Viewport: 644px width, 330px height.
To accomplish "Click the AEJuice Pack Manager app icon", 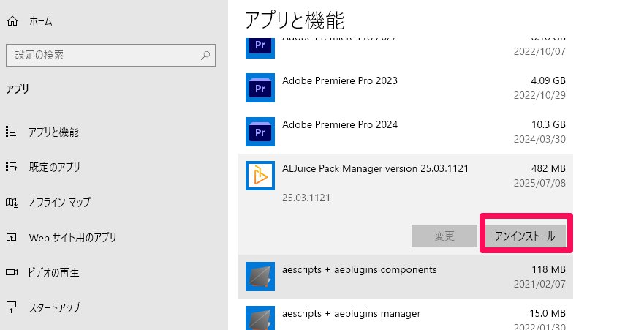I will tap(260, 176).
